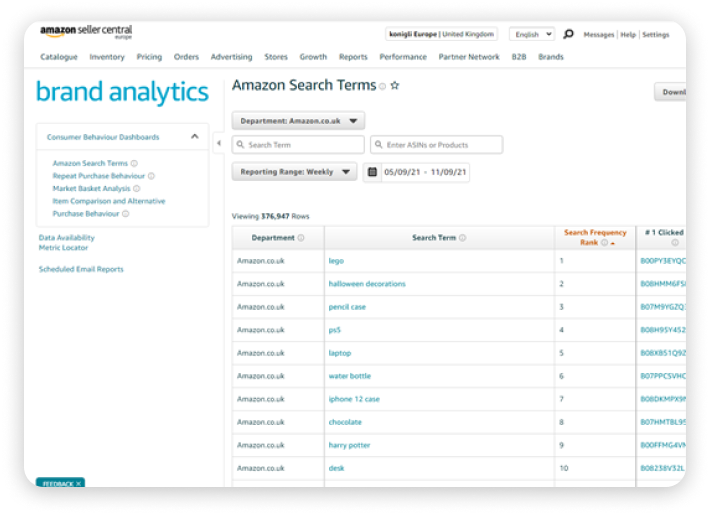Click the magnifying glass search icon in header

click(x=569, y=34)
